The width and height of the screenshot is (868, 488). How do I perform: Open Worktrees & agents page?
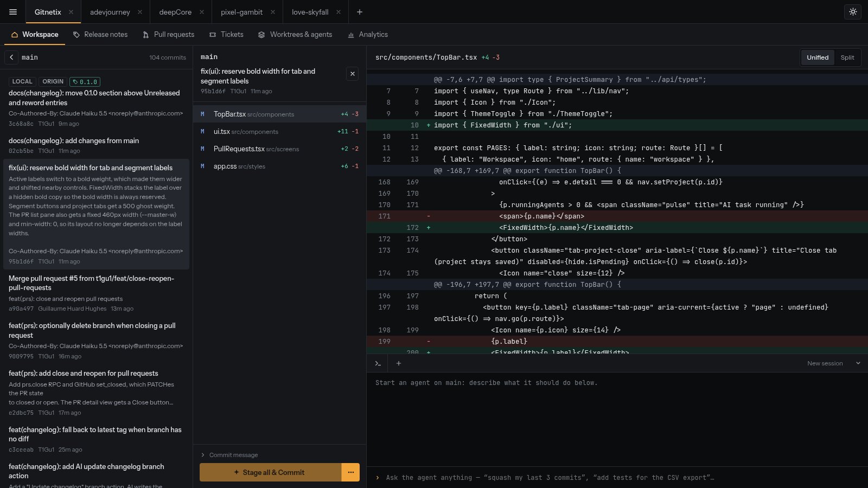click(295, 34)
